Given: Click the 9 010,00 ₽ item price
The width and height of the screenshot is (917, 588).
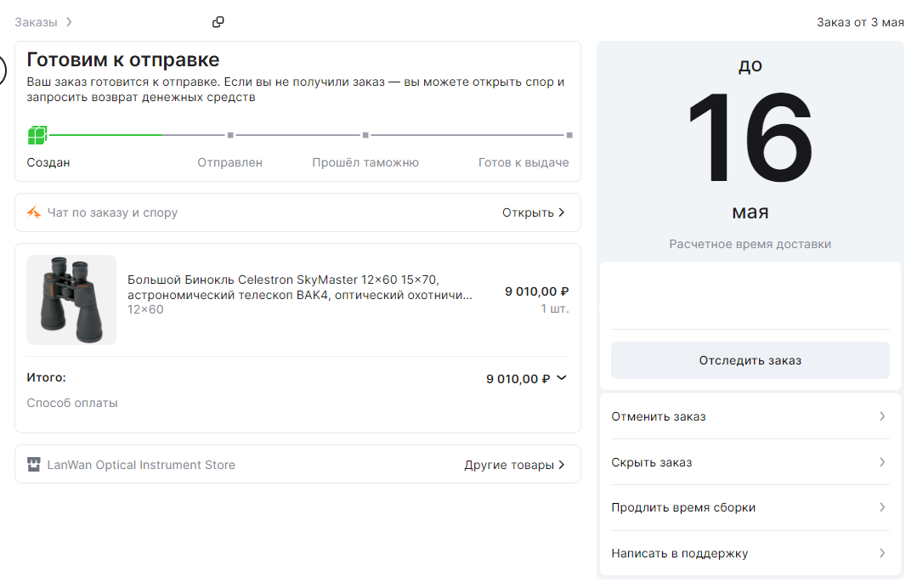Looking at the screenshot, I should coord(537,291).
